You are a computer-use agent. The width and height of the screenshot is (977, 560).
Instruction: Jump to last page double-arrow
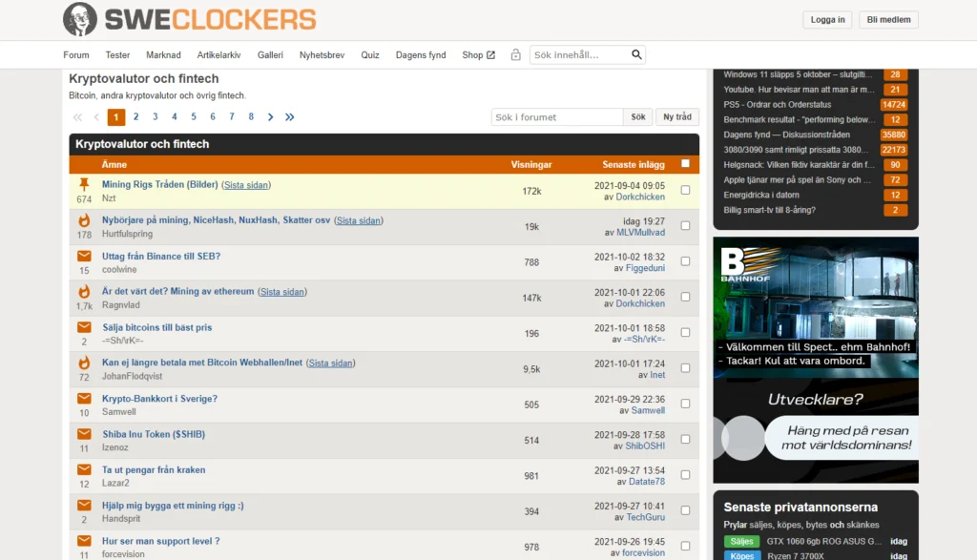pos(290,117)
